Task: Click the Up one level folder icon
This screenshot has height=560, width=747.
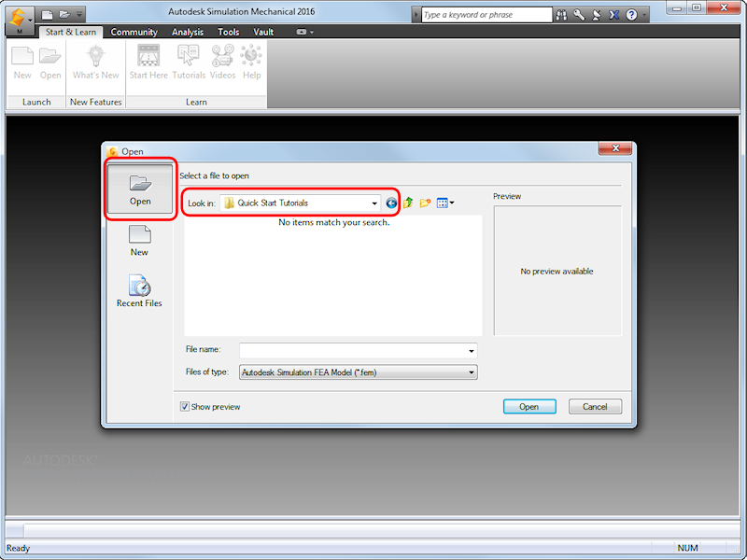Action: point(408,203)
